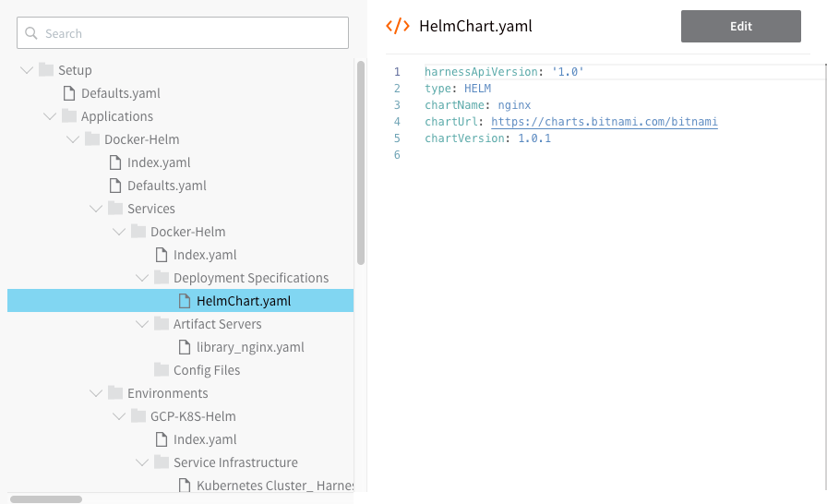Click the vertical scrollbar of the file tree
This screenshot has height=504, width=827.
click(x=361, y=162)
